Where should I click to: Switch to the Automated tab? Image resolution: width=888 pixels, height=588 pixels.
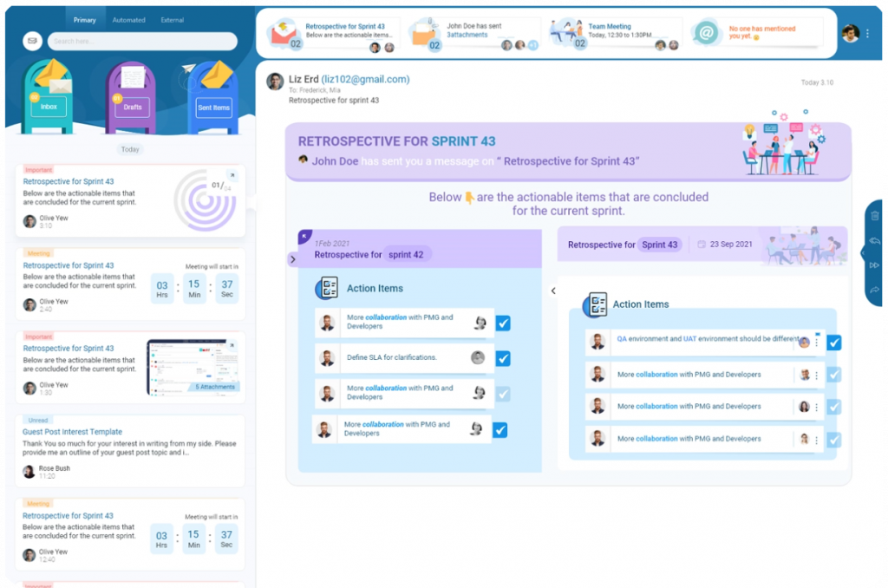point(128,20)
